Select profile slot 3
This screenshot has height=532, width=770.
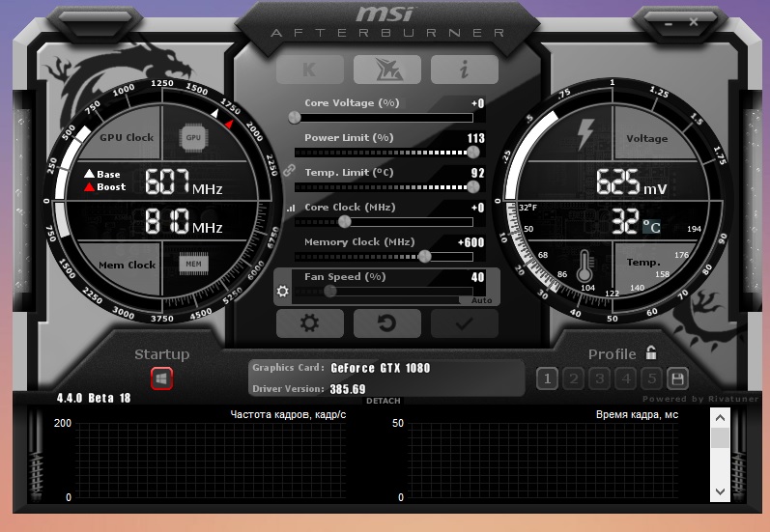click(x=599, y=378)
